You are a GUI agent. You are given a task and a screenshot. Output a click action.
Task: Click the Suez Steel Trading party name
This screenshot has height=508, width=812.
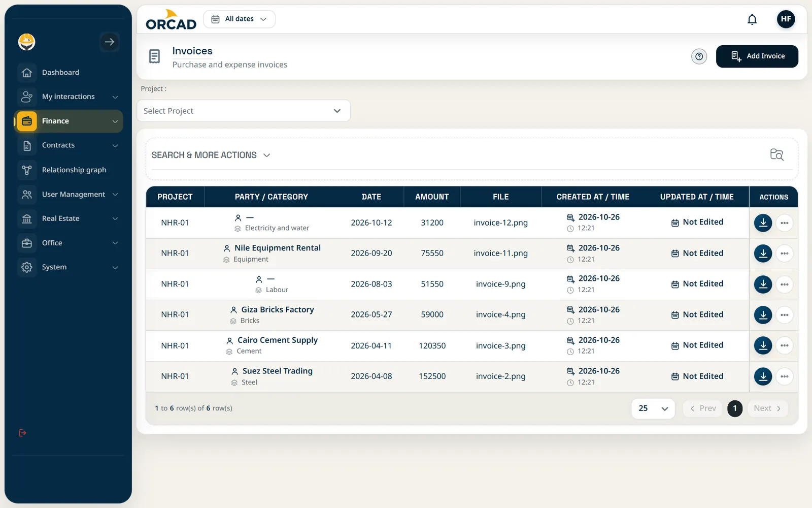(278, 371)
